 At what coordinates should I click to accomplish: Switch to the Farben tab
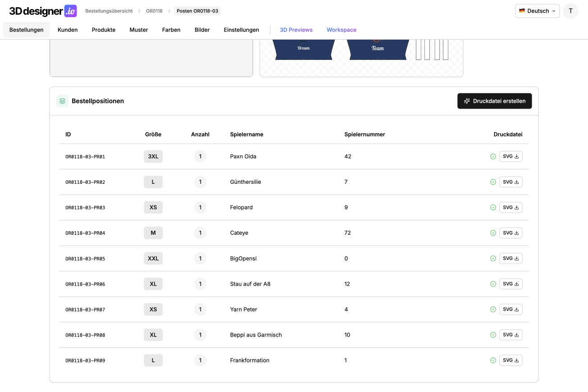point(171,30)
